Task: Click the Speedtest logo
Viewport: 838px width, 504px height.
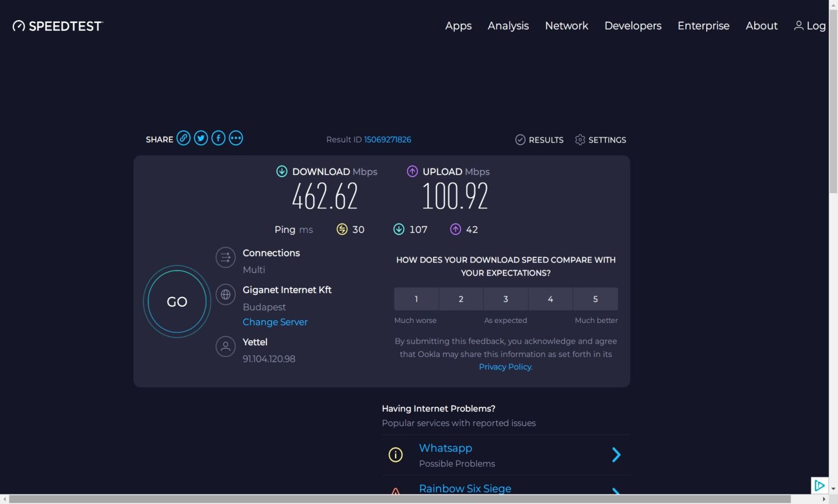Action: click(x=58, y=26)
